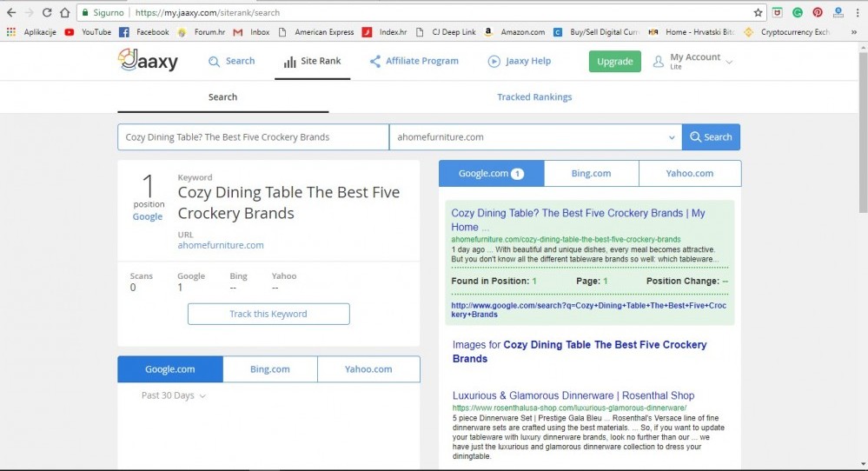Open Grammarly extension icon
This screenshot has width=868, height=471.
pos(797,12)
